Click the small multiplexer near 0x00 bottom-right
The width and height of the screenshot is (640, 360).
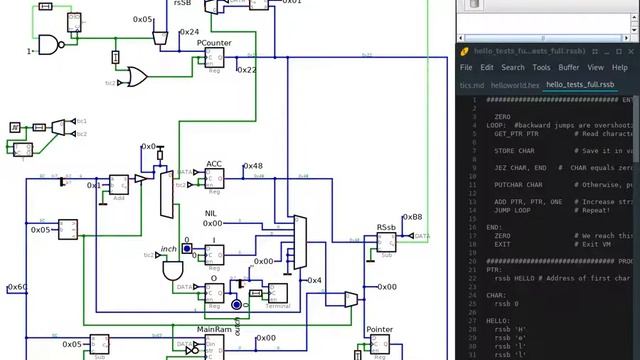[351, 300]
